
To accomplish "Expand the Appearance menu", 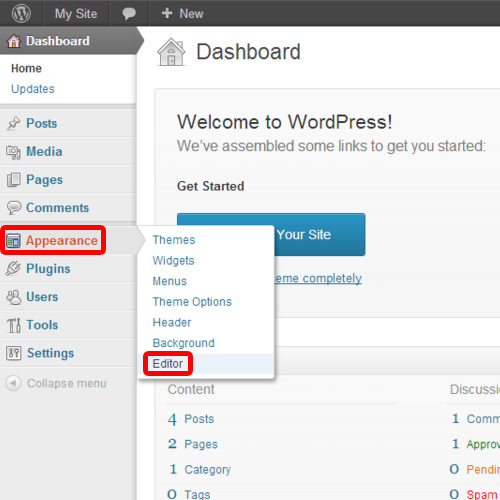I will [62, 240].
